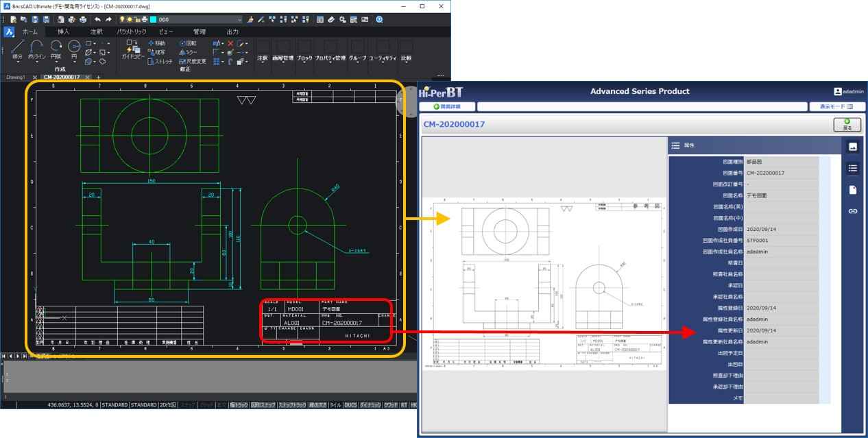Open the BricsCAD application logo menu
Viewport: 868px width, 438px height.
click(9, 32)
